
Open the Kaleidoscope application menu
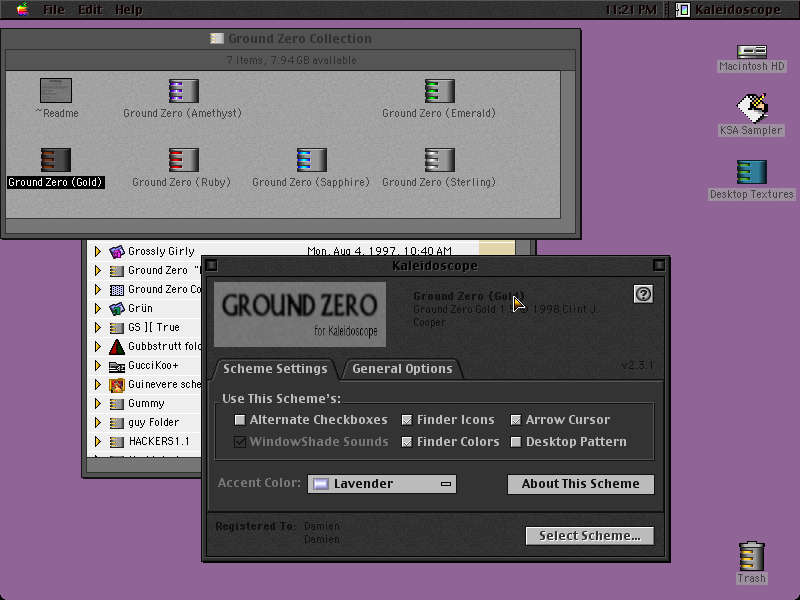tap(729, 10)
